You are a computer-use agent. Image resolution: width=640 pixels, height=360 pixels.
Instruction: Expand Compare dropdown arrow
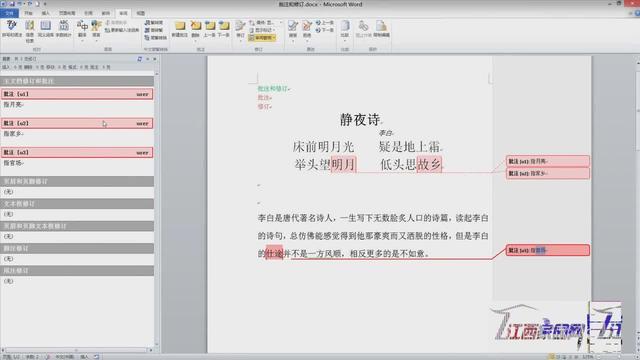(x=345, y=40)
